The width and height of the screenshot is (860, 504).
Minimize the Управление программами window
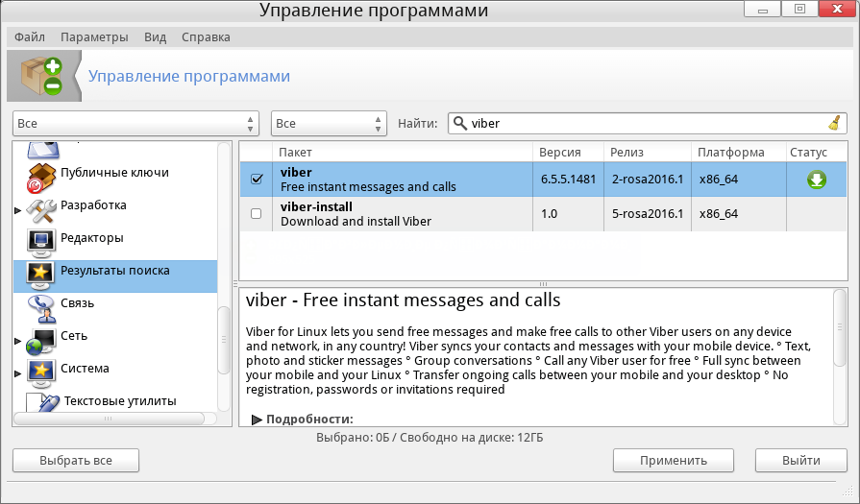(762, 9)
